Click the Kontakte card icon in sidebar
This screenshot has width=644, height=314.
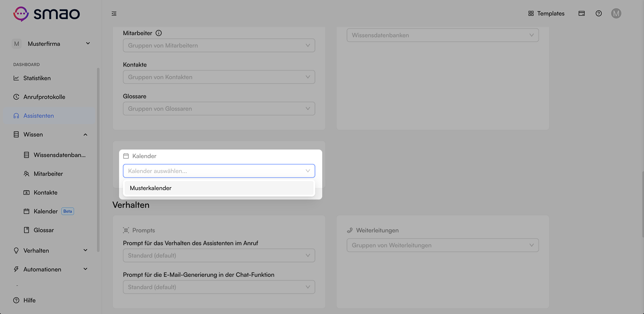[x=26, y=193]
